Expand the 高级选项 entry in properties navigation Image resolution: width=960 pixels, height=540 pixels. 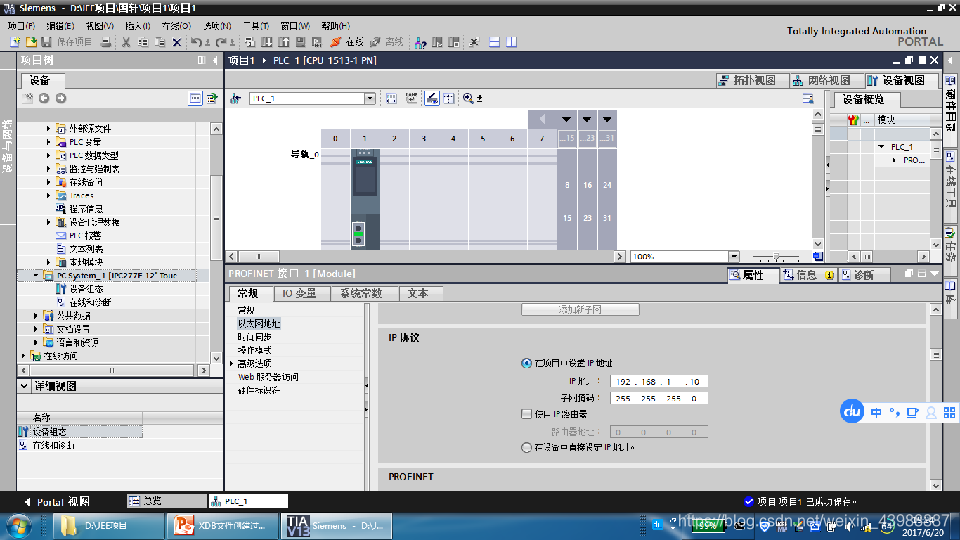[x=231, y=364]
